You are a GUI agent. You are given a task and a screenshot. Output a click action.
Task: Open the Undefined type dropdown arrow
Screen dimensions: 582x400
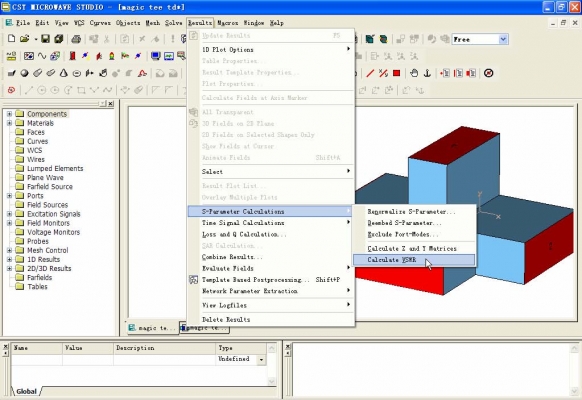(x=262, y=359)
